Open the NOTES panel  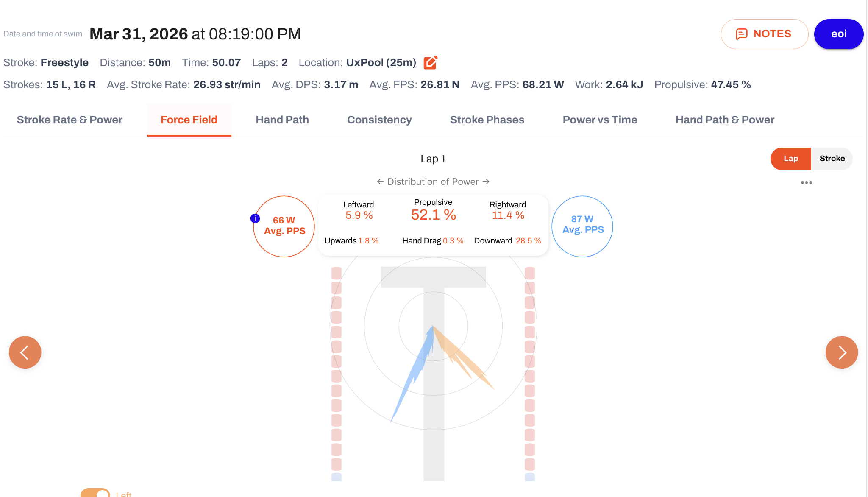[764, 34]
